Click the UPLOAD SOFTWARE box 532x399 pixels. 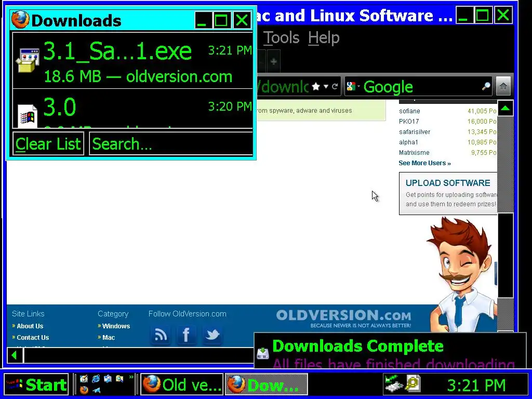448,193
